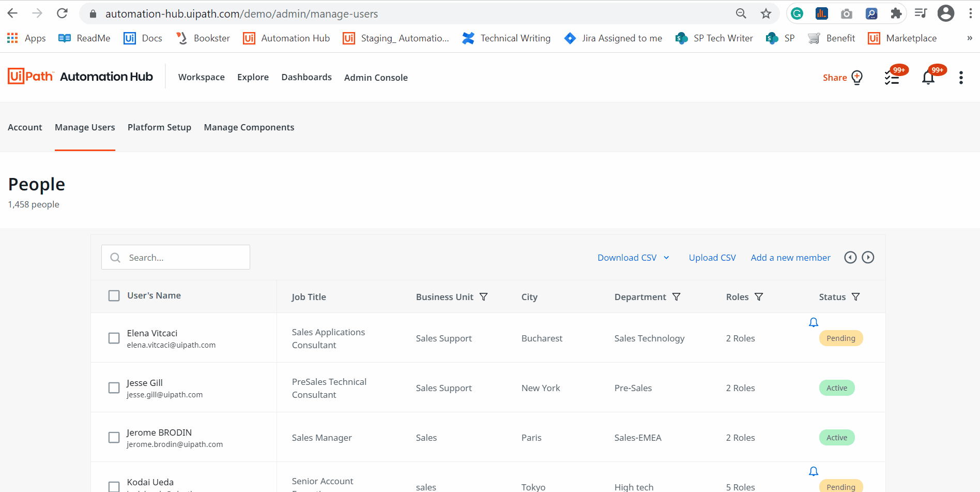Open the browser Extensions puzzle icon
This screenshot has width=980, height=492.
tap(896, 13)
